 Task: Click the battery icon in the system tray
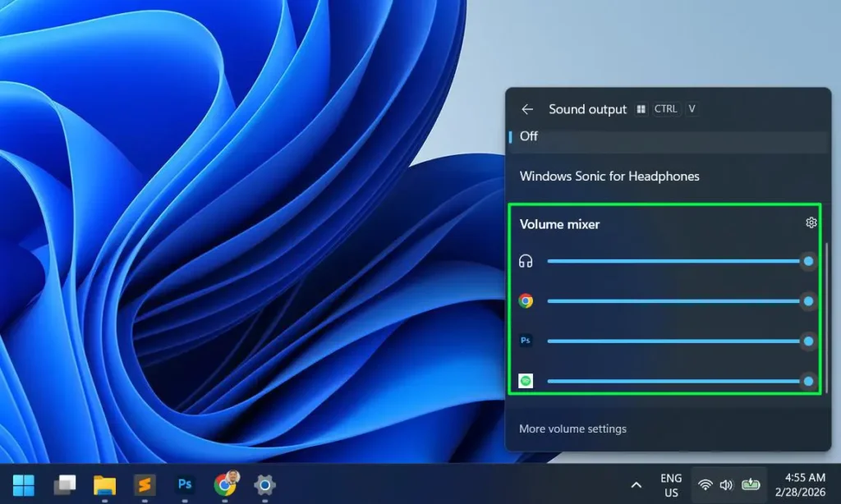pos(751,484)
